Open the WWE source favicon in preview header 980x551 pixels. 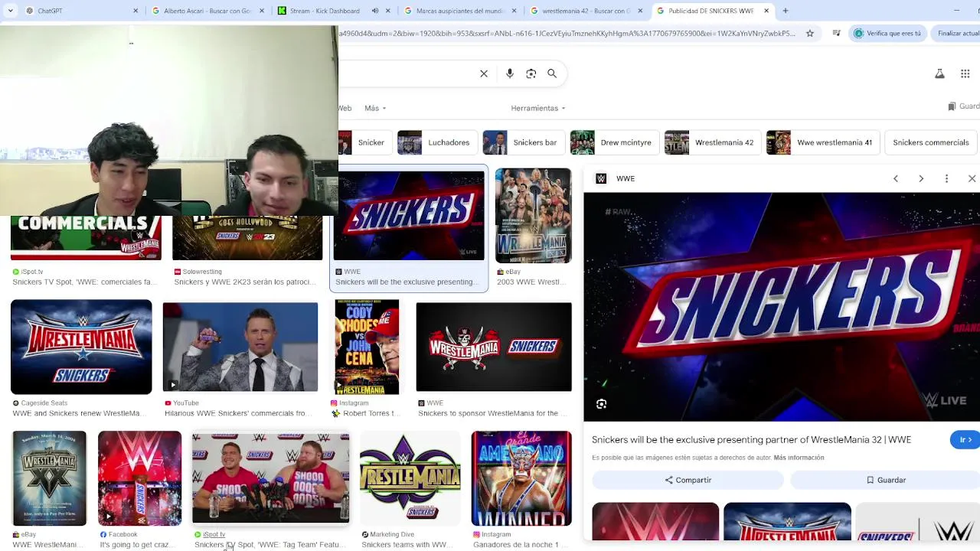point(601,178)
